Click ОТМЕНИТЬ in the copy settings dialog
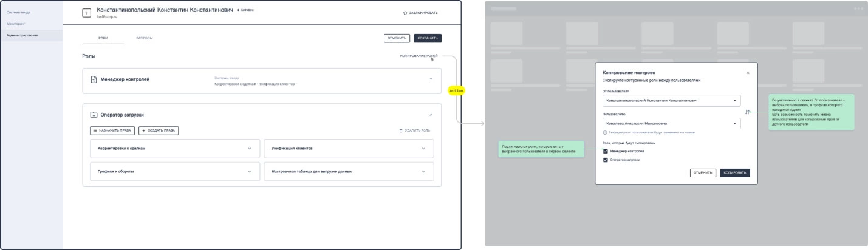This screenshot has height=250, width=868. tap(703, 172)
